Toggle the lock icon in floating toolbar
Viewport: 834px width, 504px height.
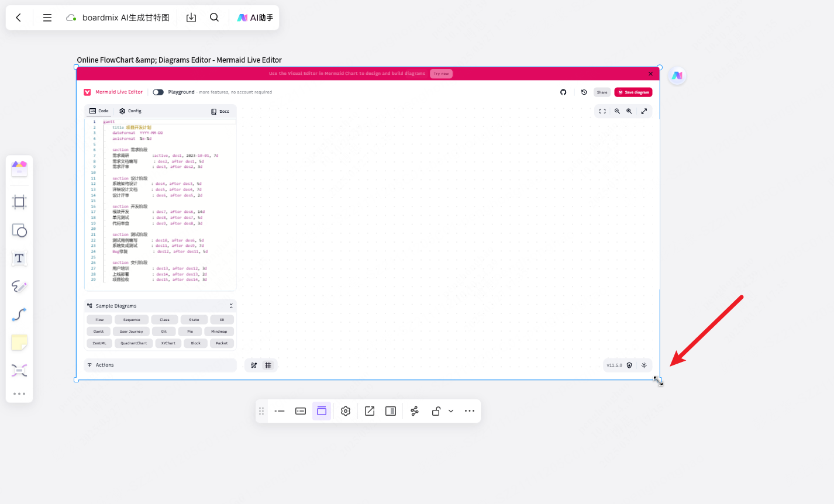436,411
